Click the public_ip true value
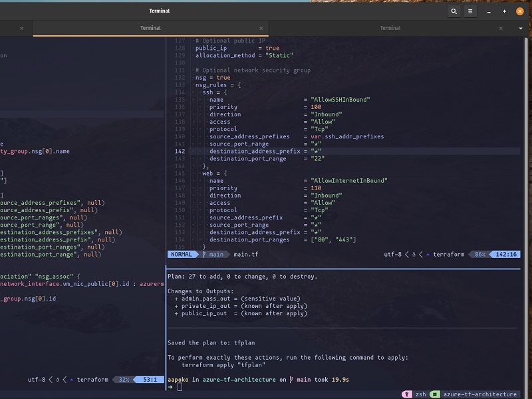 tap(272, 48)
